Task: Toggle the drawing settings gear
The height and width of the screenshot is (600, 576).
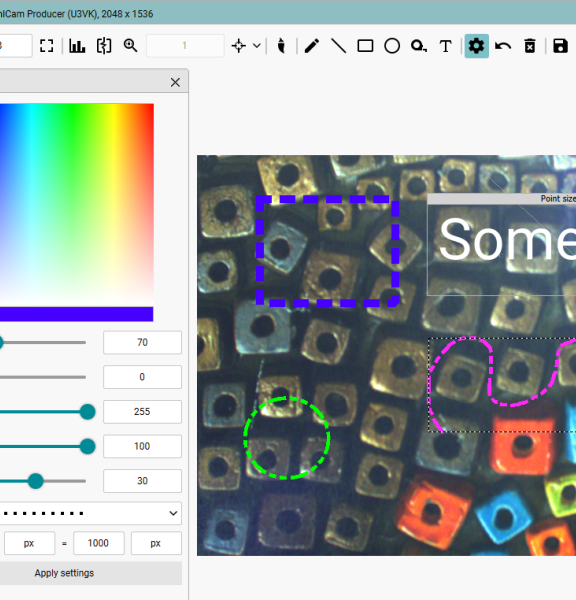Action: coord(476,46)
